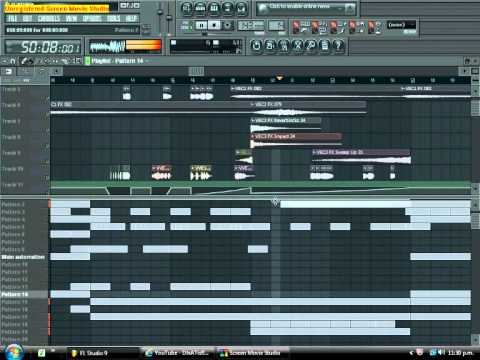Switch to FL Studio 9 taskbar button
This screenshot has width=480, height=360.
click(x=103, y=353)
